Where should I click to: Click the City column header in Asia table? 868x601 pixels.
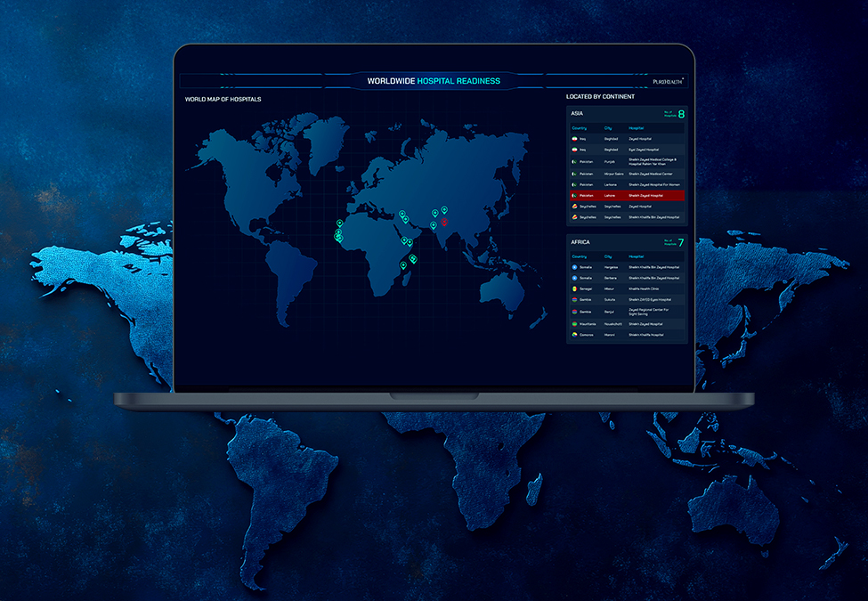(x=608, y=128)
